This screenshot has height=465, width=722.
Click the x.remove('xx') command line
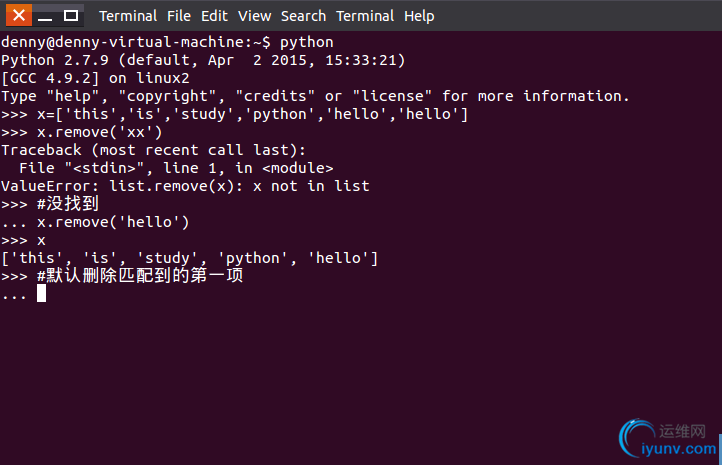82,133
